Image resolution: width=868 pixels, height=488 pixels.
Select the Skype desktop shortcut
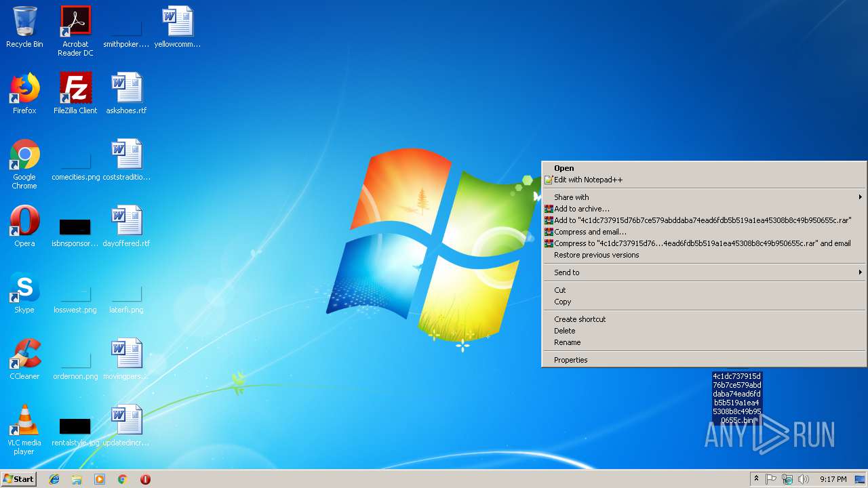[x=24, y=293]
